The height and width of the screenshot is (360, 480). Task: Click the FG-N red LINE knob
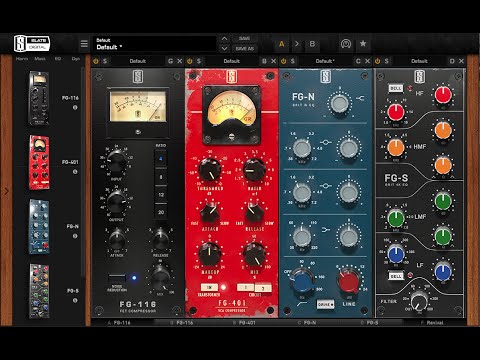tap(349, 281)
